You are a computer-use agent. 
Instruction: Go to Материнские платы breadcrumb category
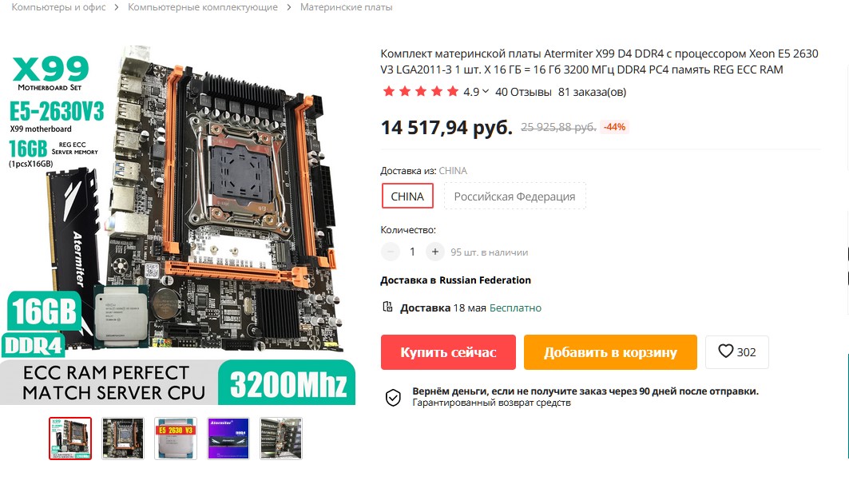(x=346, y=7)
